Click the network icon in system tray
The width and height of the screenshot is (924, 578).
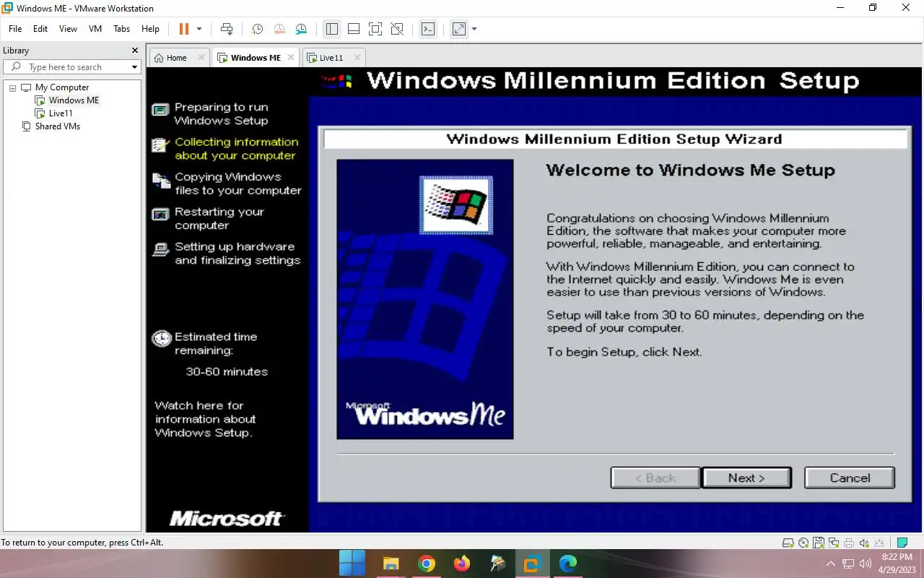848,564
